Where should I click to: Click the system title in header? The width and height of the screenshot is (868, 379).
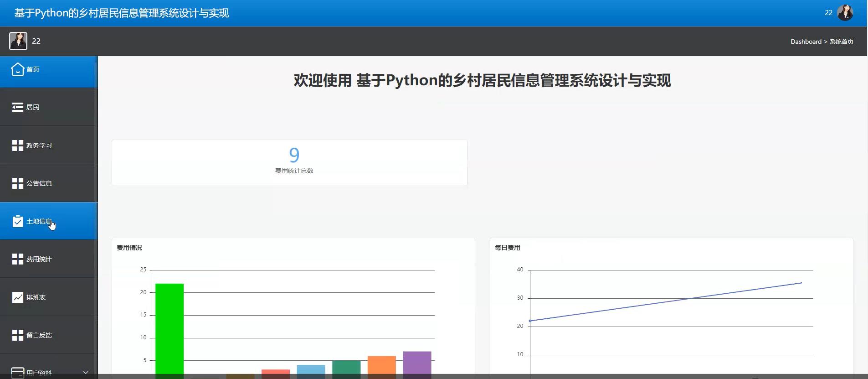point(122,13)
